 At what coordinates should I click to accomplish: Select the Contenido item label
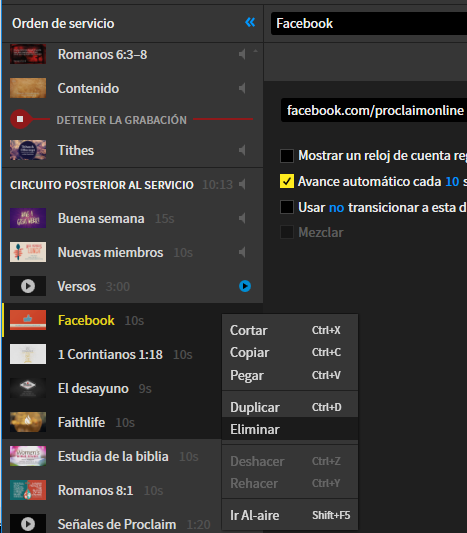(88, 88)
